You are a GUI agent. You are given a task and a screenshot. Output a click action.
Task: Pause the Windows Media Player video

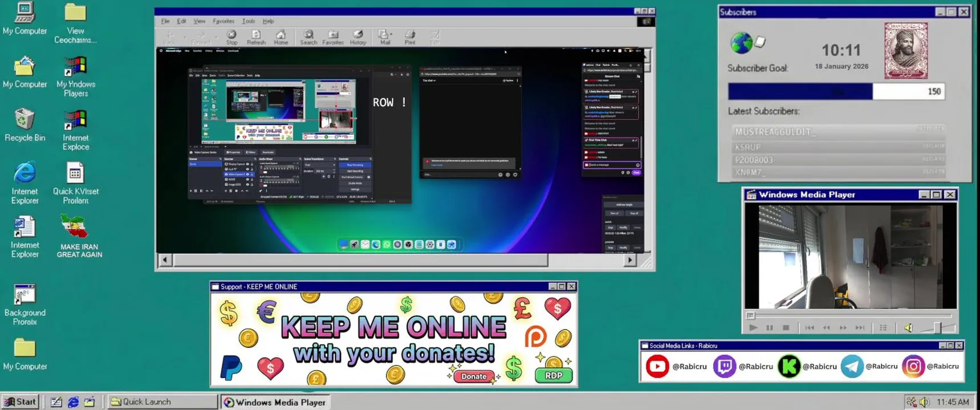(x=770, y=327)
